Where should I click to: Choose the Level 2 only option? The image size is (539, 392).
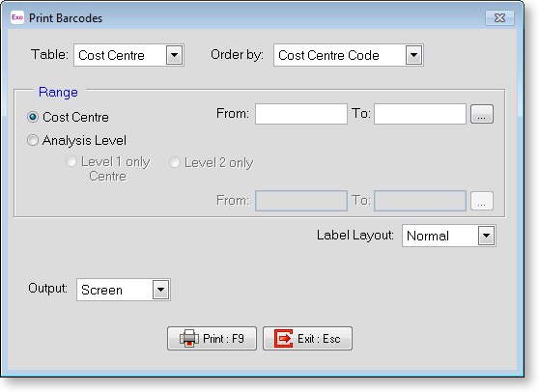(175, 162)
